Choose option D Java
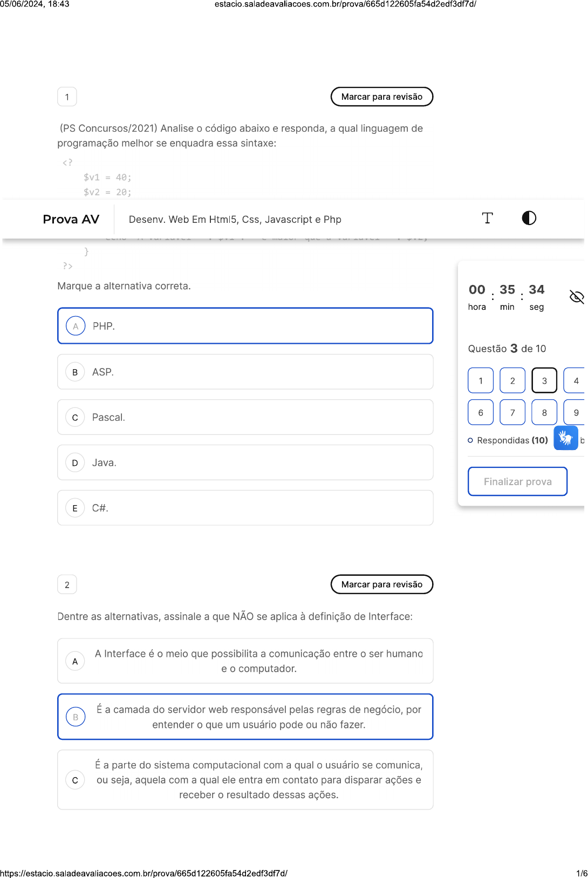Image resolution: width=588 pixels, height=878 pixels. pyautogui.click(x=245, y=462)
